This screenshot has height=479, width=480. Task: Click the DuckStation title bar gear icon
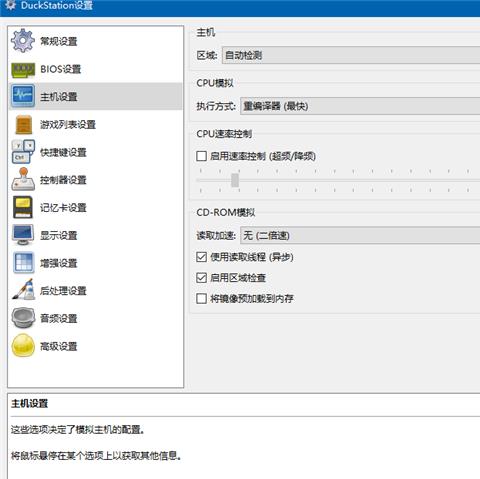point(11,5)
